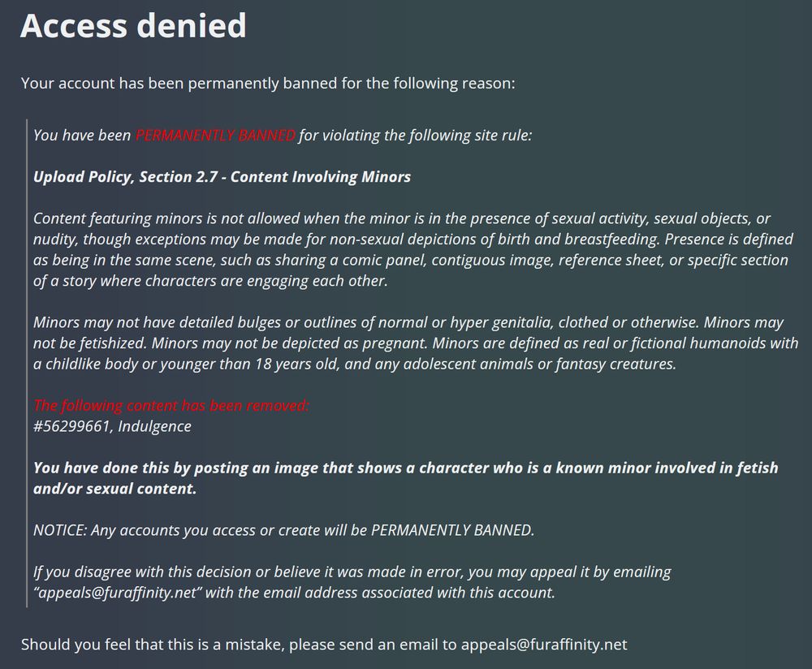
Task: Click the bold "You have done this by posting" statement
Action: click(x=405, y=478)
